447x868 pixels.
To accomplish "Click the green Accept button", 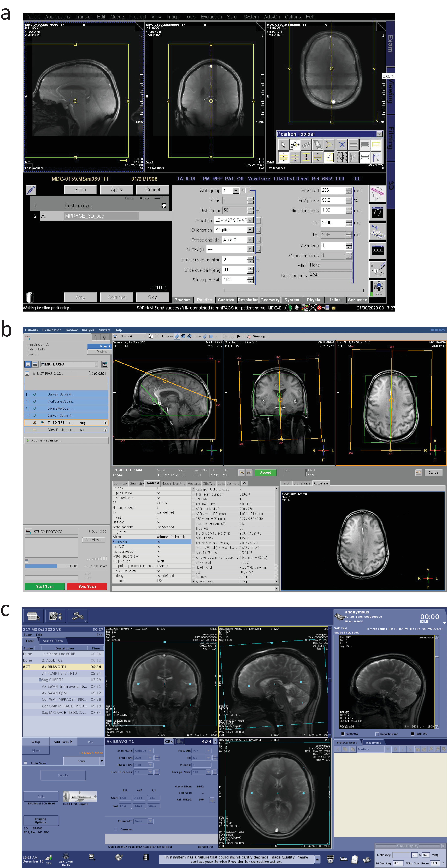I will coord(265,472).
